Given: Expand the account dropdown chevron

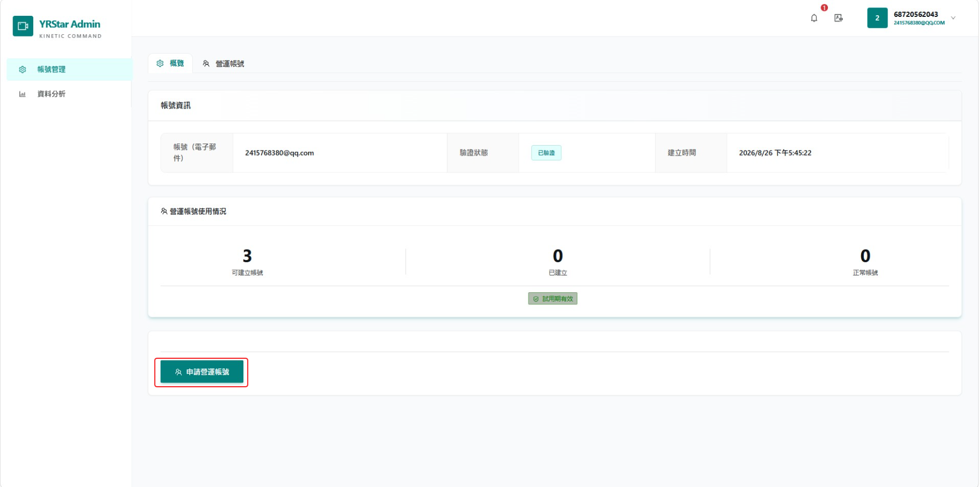Looking at the screenshot, I should (x=954, y=18).
